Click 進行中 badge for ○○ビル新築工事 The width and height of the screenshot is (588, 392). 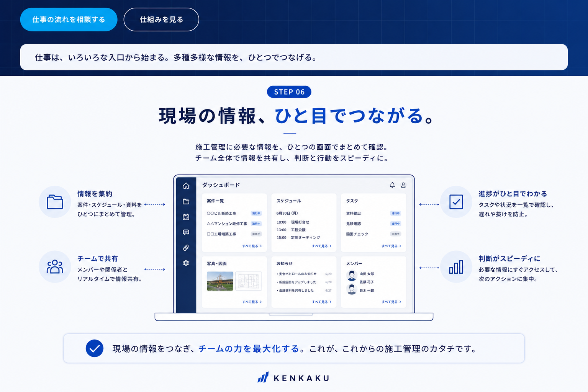pyautogui.click(x=256, y=213)
